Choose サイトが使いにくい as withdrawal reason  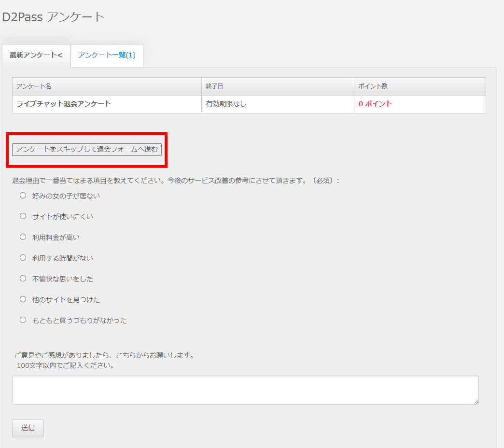click(x=23, y=216)
